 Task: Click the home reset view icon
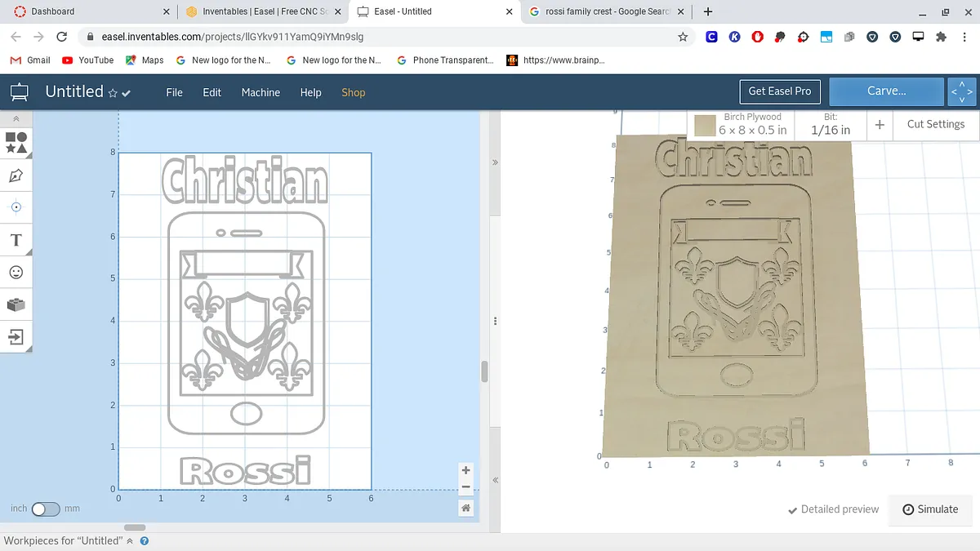pyautogui.click(x=465, y=508)
